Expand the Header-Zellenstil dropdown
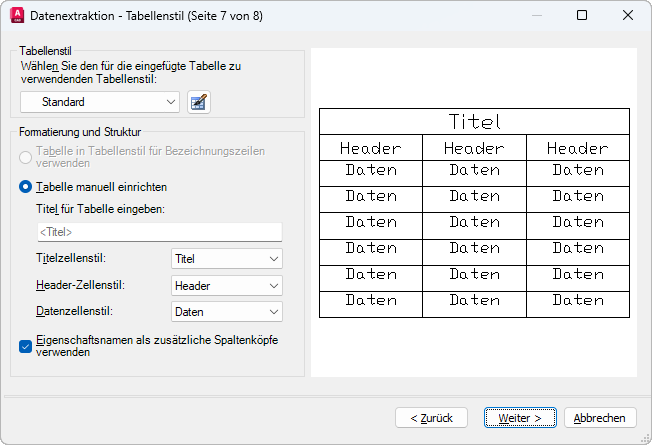This screenshot has height=445, width=652. [227, 286]
